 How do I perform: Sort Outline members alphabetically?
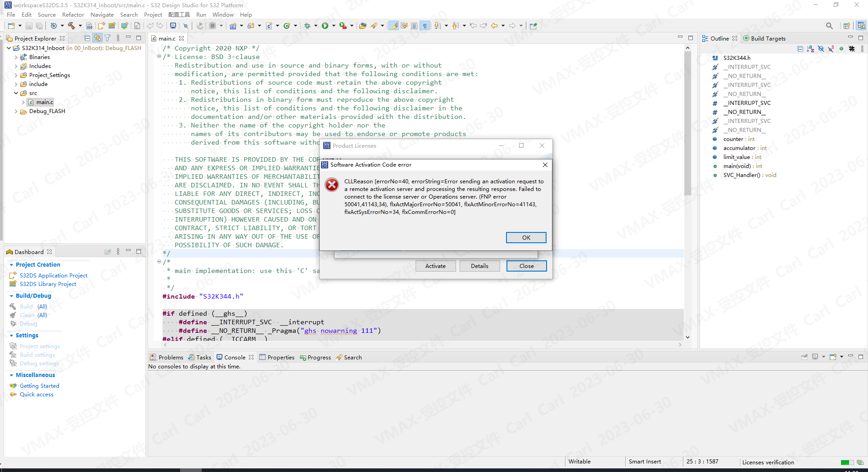(x=810, y=49)
